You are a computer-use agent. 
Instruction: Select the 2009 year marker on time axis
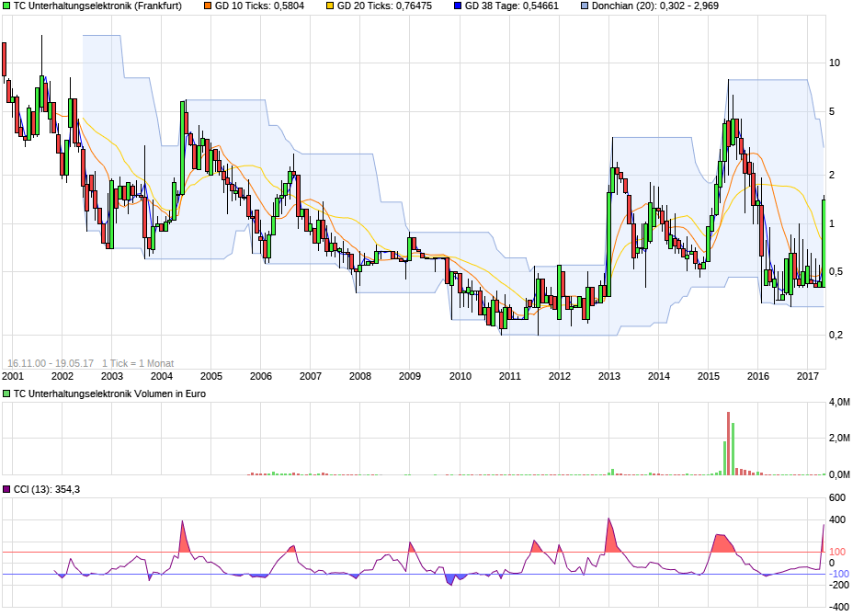click(x=410, y=376)
